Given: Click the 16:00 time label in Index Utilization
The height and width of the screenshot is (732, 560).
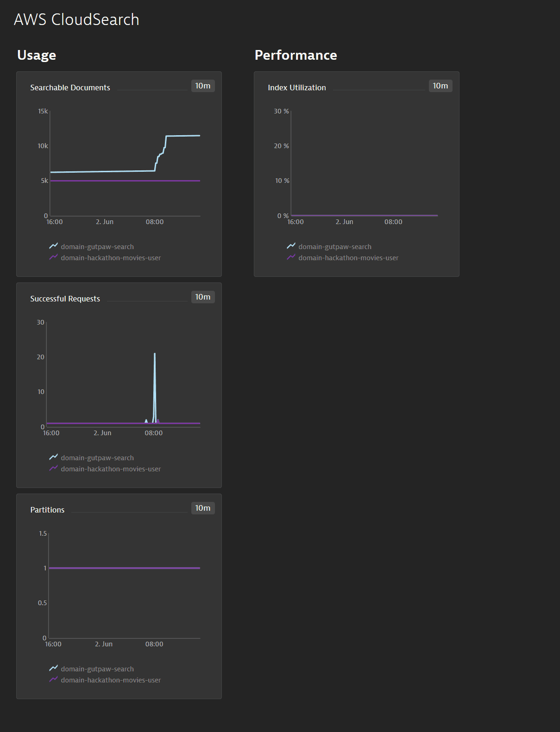Looking at the screenshot, I should point(296,222).
